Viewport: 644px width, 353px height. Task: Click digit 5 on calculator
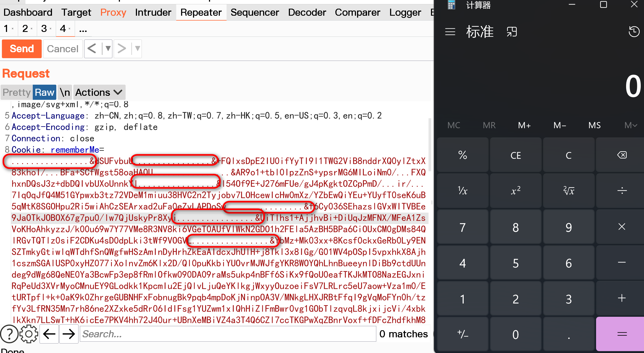tap(516, 262)
